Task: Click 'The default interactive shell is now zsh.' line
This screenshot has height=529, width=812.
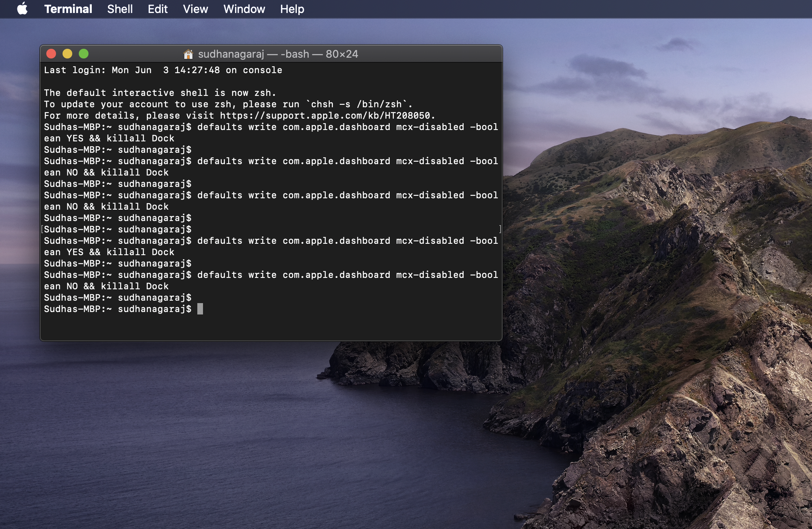Action: coord(160,93)
